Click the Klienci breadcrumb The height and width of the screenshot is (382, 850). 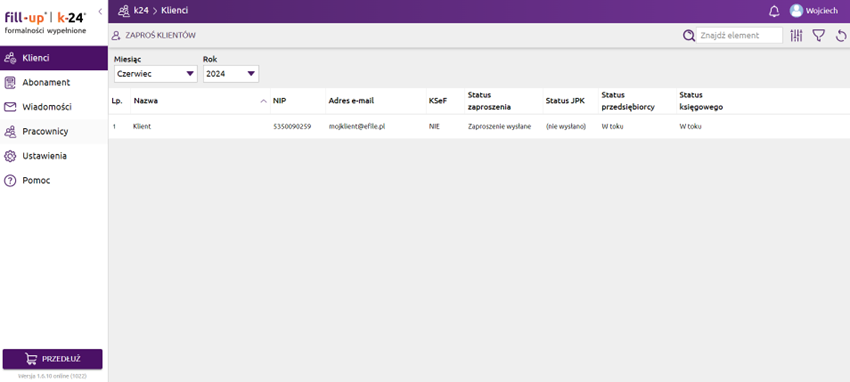pyautogui.click(x=175, y=10)
